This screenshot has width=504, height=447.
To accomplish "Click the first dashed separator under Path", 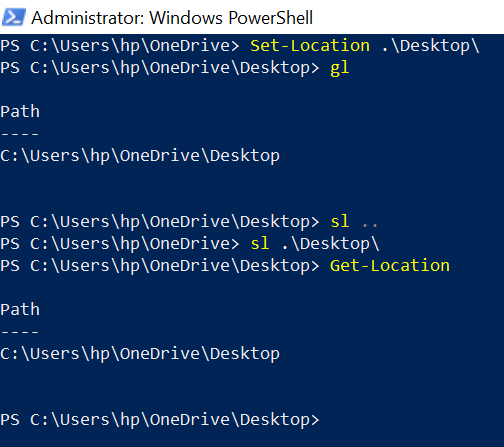I will pyautogui.click(x=20, y=134).
